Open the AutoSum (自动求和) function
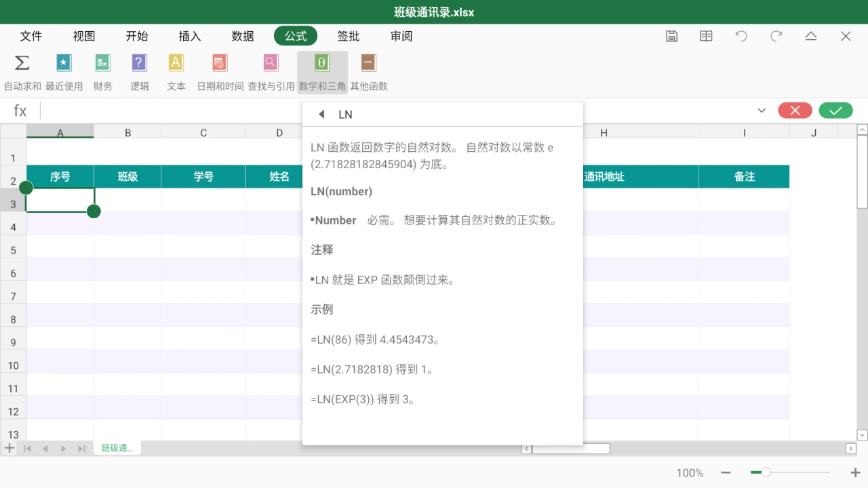Viewport: 868px width, 488px height. 22,73
